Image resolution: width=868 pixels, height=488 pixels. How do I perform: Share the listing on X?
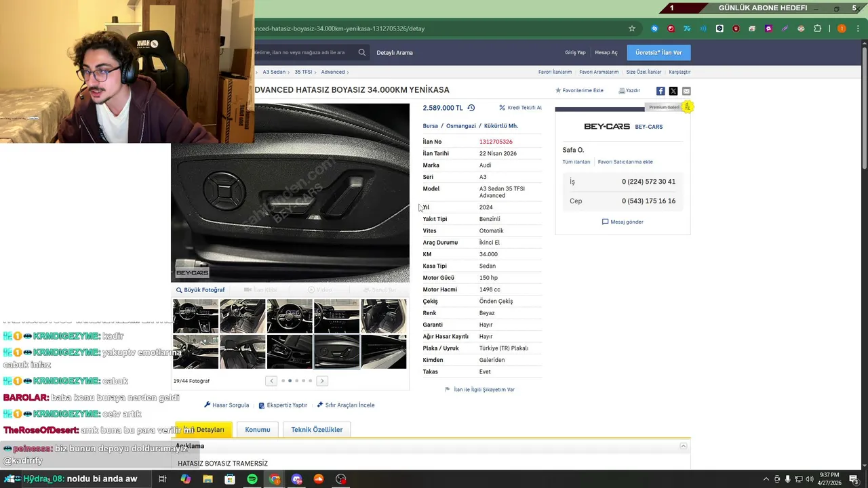(673, 91)
